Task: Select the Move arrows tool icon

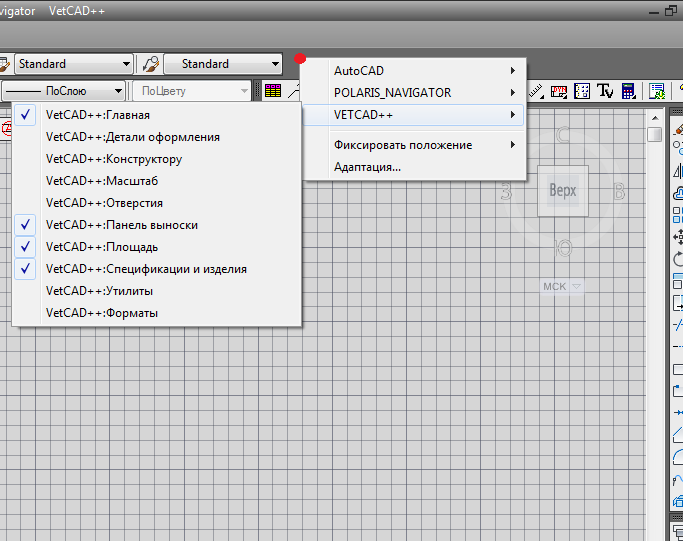Action: [678, 237]
